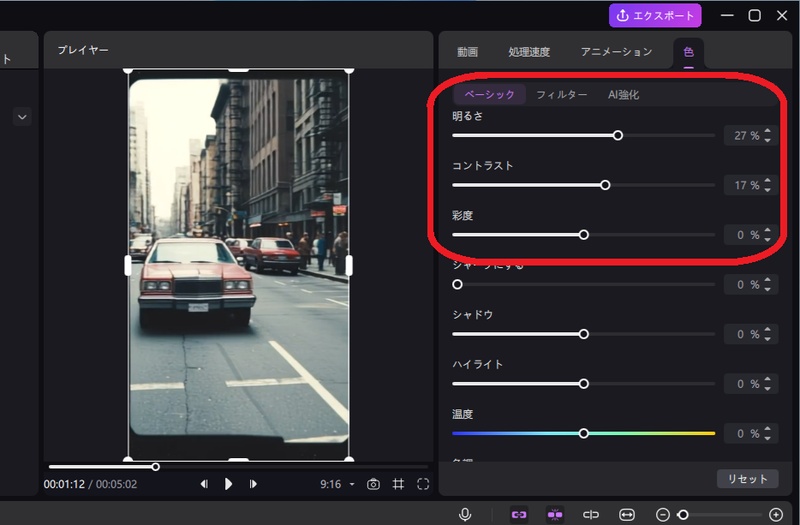800x525 pixels.
Task: Toggle the grid overlay icon
Action: 398,484
